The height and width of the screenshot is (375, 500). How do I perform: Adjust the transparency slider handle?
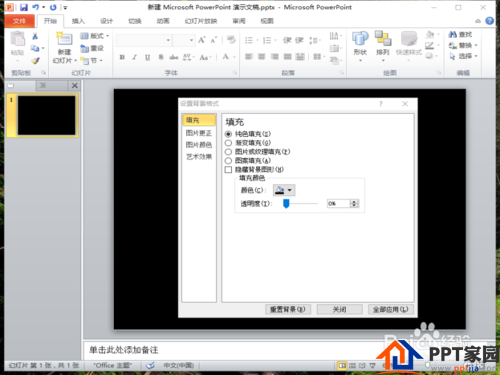point(286,203)
